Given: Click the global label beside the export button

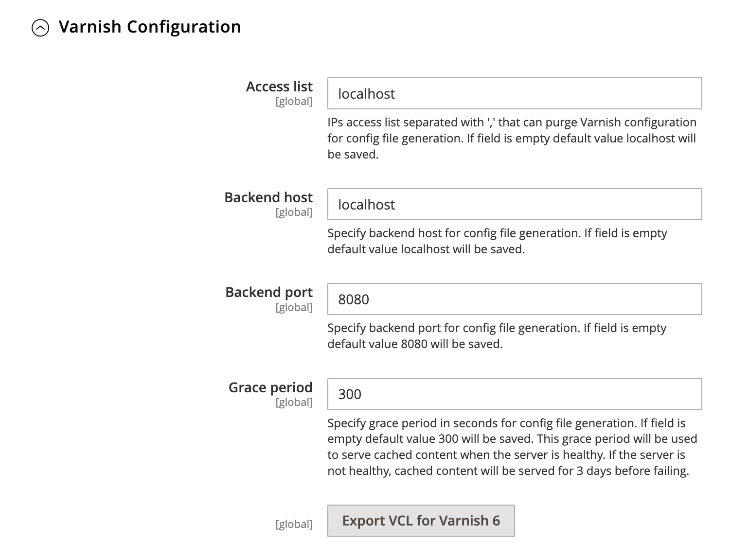Looking at the screenshot, I should click(294, 524).
